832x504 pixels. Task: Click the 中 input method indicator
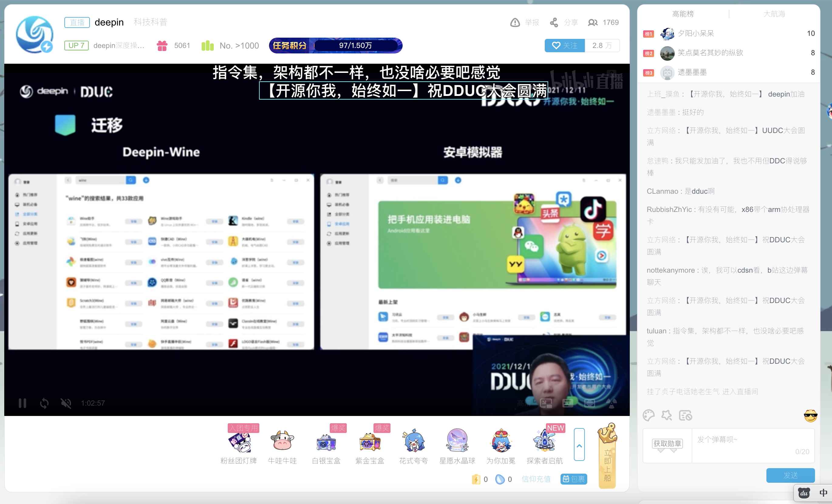click(x=823, y=493)
